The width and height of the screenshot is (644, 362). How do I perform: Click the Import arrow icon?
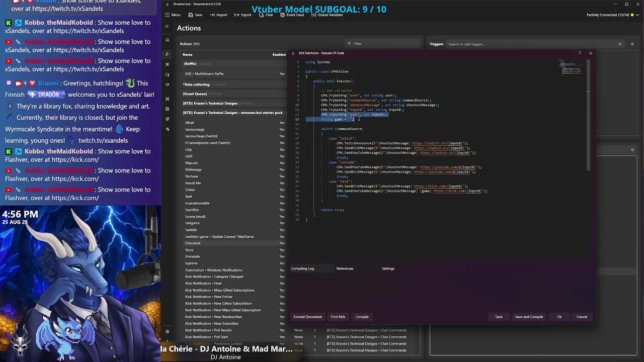point(213,15)
